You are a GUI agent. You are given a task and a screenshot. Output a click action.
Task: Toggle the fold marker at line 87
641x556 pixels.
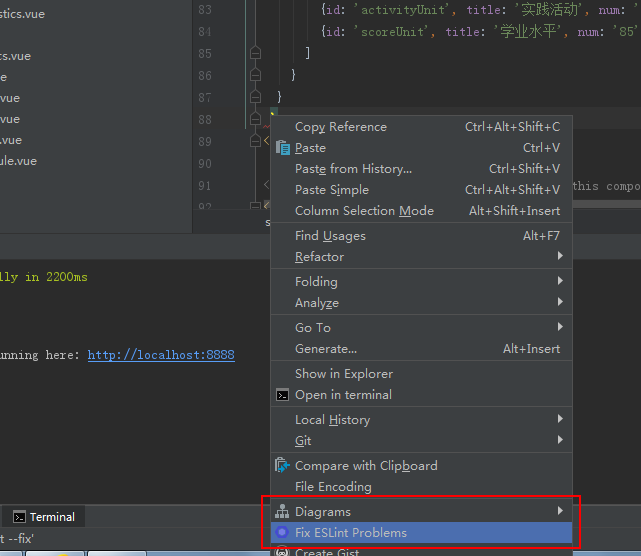click(255, 97)
